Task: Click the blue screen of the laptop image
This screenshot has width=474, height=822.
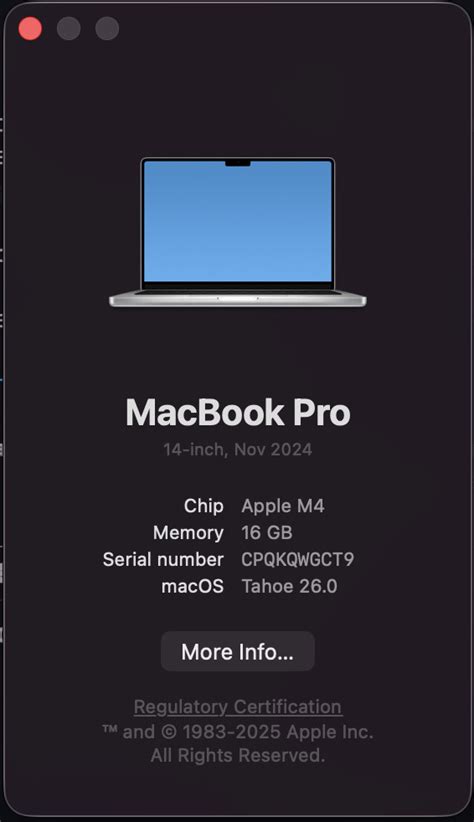Action: tap(238, 221)
